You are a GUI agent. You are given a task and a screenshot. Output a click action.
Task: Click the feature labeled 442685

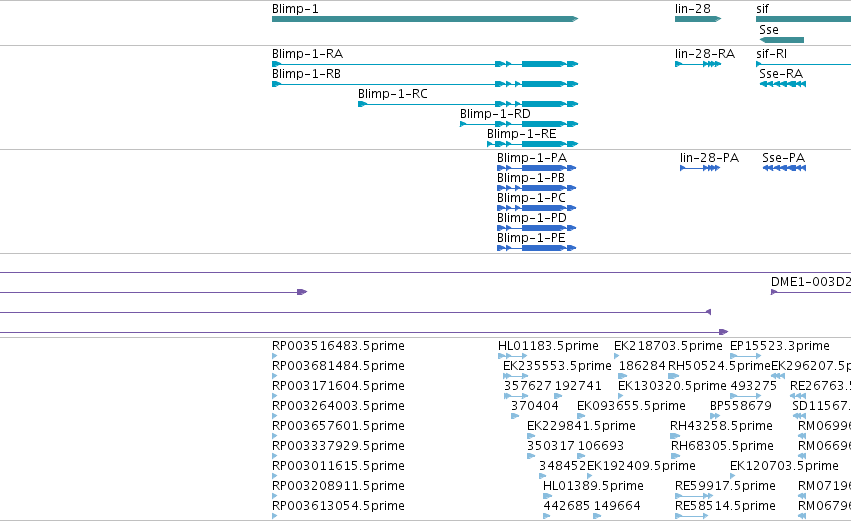(x=567, y=506)
